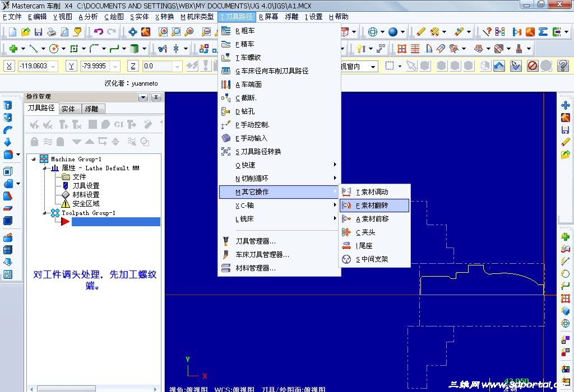Click the Sigma statistics icon
The height and width of the screenshot is (392, 574).
[543, 32]
